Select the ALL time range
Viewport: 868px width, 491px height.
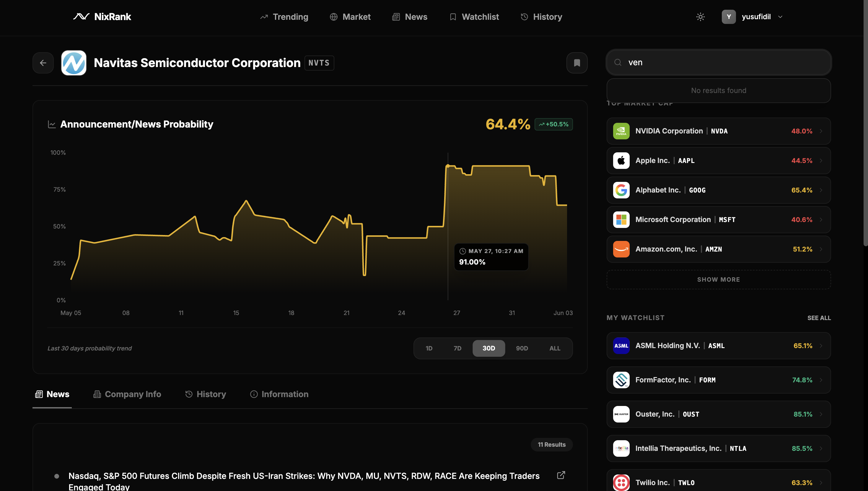[x=555, y=348]
